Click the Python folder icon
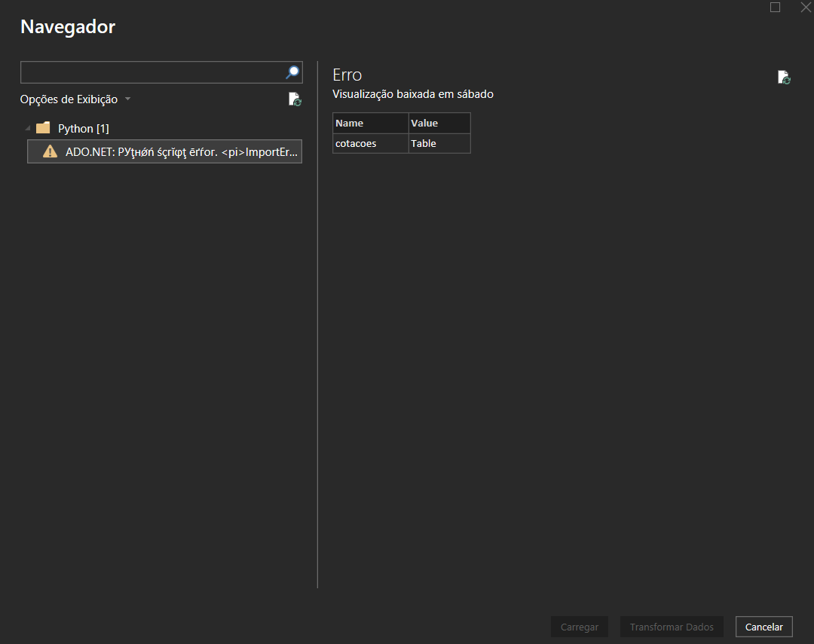Viewport: 814px width, 644px height. coord(43,127)
